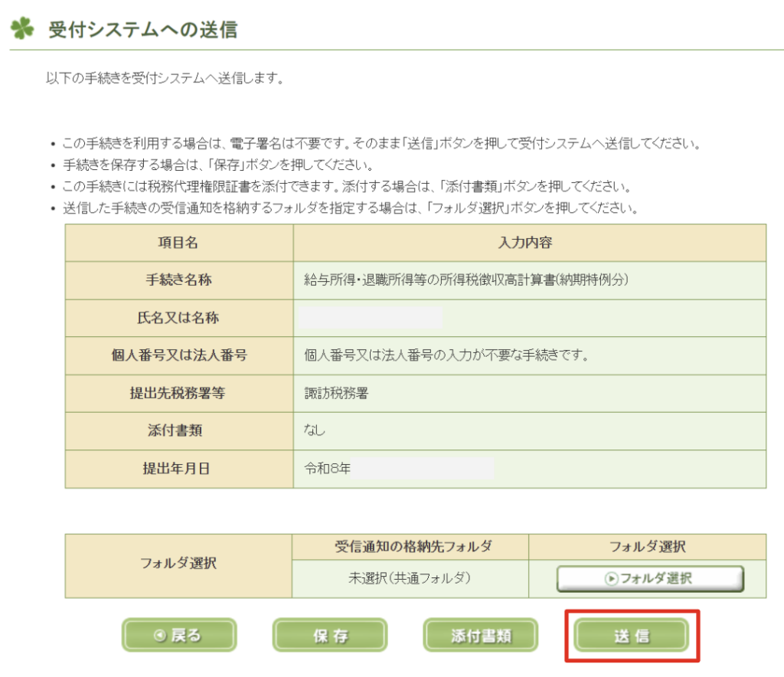Click the green clover logo icon
Viewport: 784px width, 677px height.
[21, 29]
